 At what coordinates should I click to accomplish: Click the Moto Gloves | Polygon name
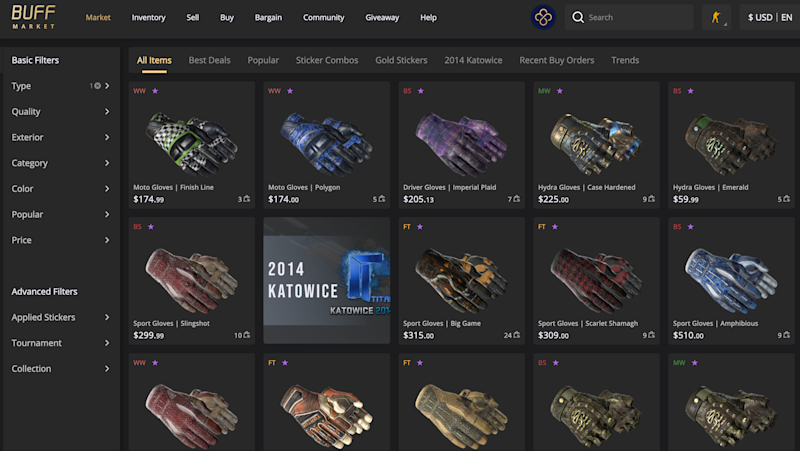point(304,187)
